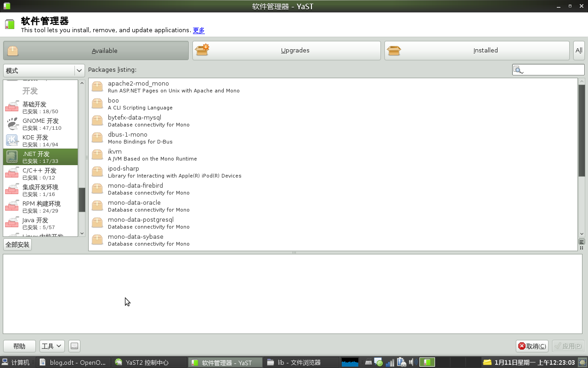Click the search magnifier icon

click(x=519, y=70)
